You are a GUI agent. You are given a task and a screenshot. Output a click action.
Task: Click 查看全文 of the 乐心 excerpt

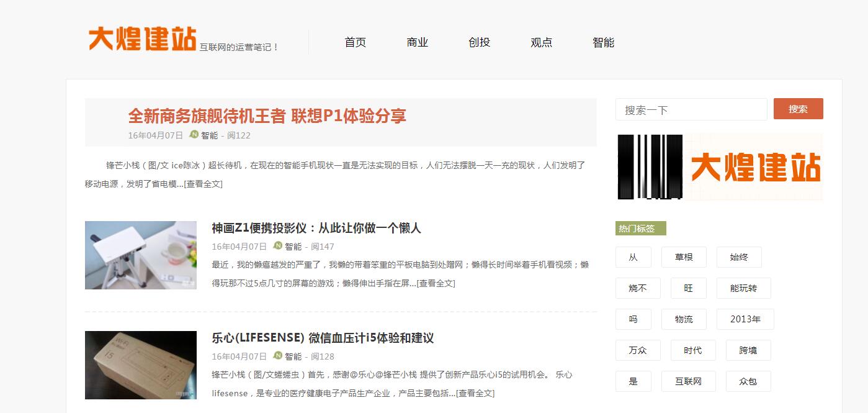click(475, 393)
